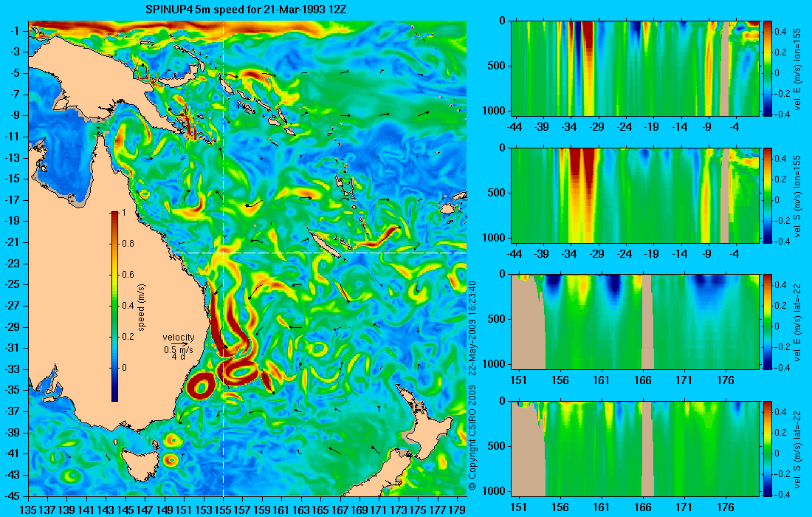Viewport: 812px width, 517px height.
Task: Click the "vel. S (m/s) lat=-22" label
Action: [x=797, y=448]
